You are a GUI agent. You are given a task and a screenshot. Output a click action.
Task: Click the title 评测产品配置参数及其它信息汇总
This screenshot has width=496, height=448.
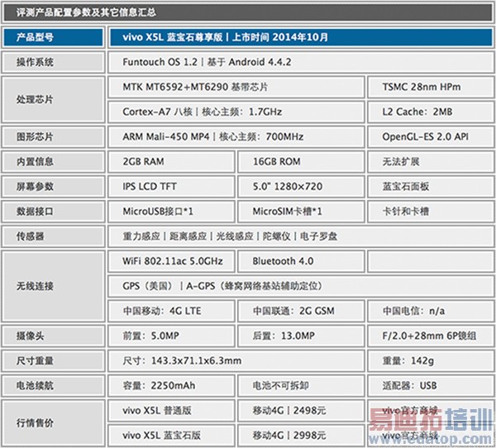[x=86, y=12]
